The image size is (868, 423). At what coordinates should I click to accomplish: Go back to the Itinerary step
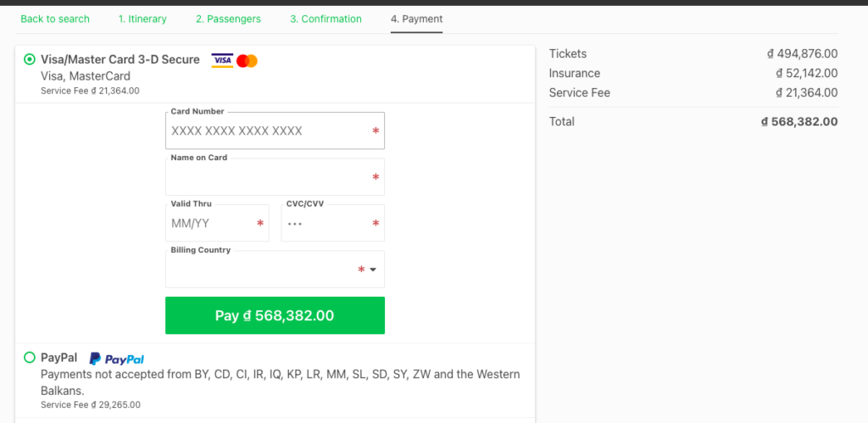click(142, 19)
